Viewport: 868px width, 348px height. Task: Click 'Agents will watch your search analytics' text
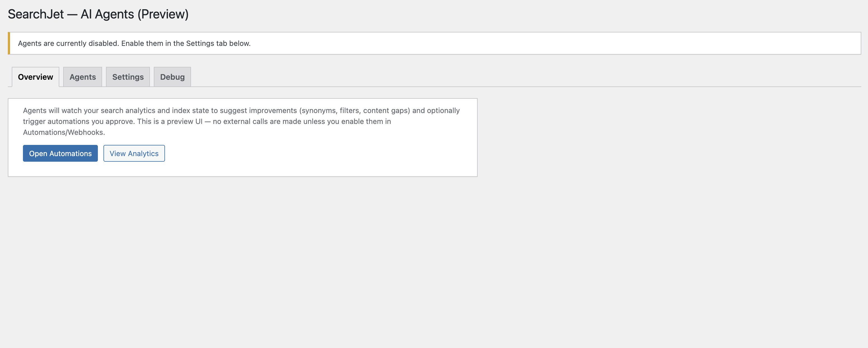pyautogui.click(x=89, y=110)
